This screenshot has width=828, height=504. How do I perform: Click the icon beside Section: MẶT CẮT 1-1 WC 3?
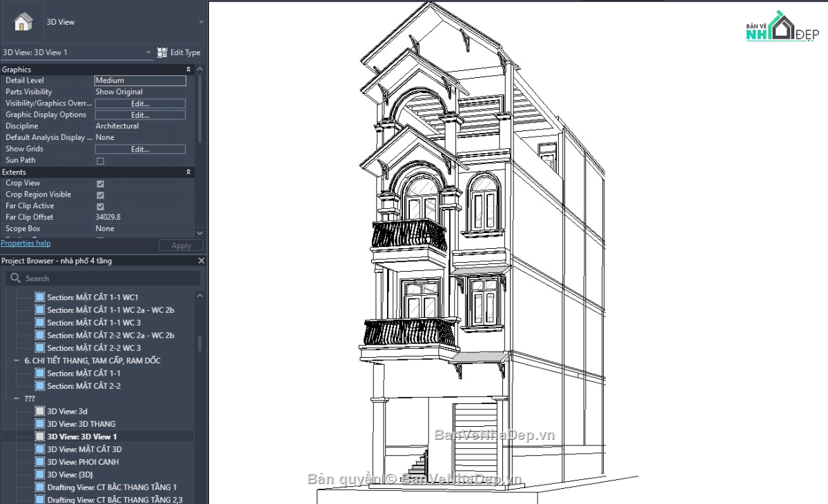click(x=39, y=323)
